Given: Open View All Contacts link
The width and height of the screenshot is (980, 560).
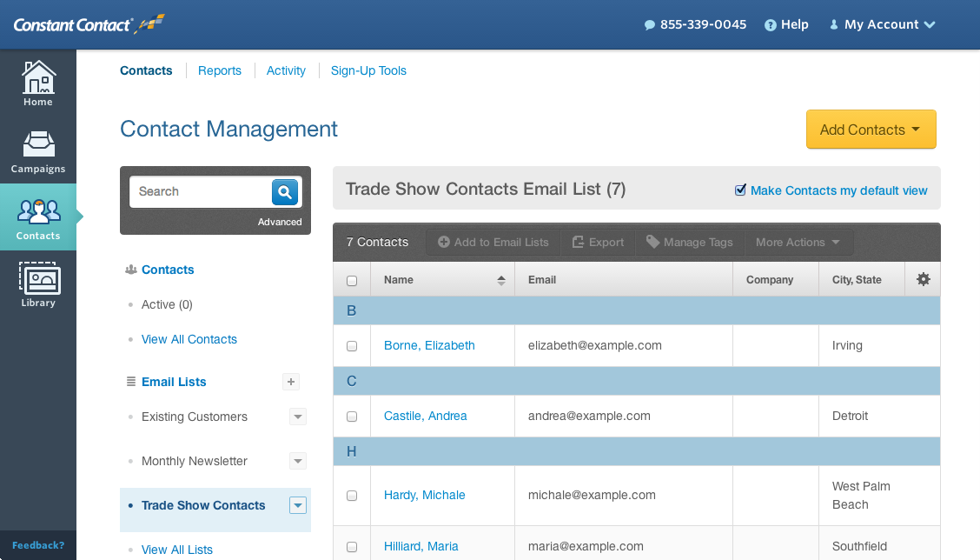Looking at the screenshot, I should 189,339.
